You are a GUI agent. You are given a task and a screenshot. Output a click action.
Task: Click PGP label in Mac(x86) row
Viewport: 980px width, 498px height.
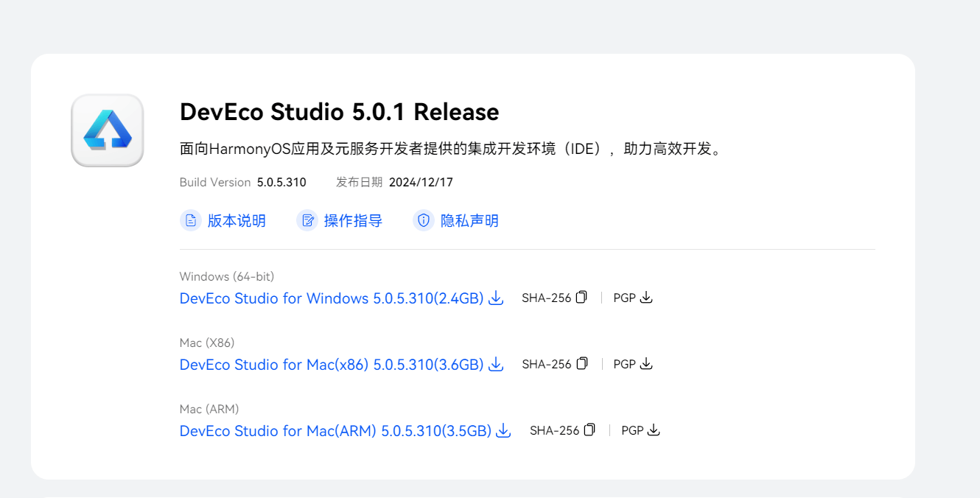[x=625, y=365]
